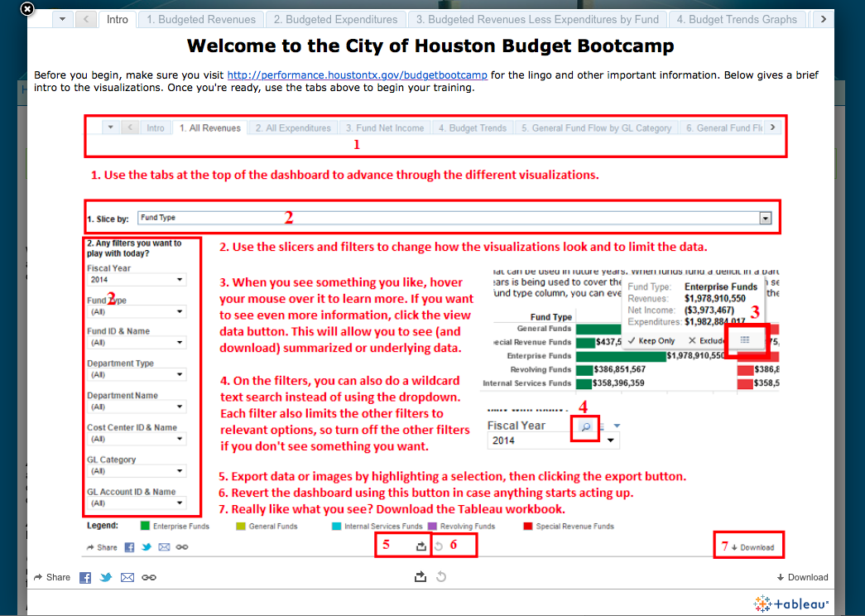The image size is (865, 616).
Task: Click the green Enterprise Funds legend swatch
Action: point(145,526)
